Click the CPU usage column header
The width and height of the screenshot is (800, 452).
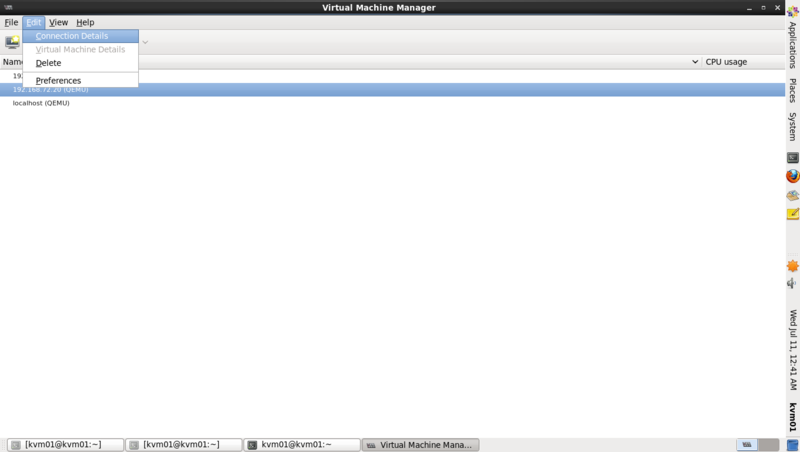tap(743, 62)
